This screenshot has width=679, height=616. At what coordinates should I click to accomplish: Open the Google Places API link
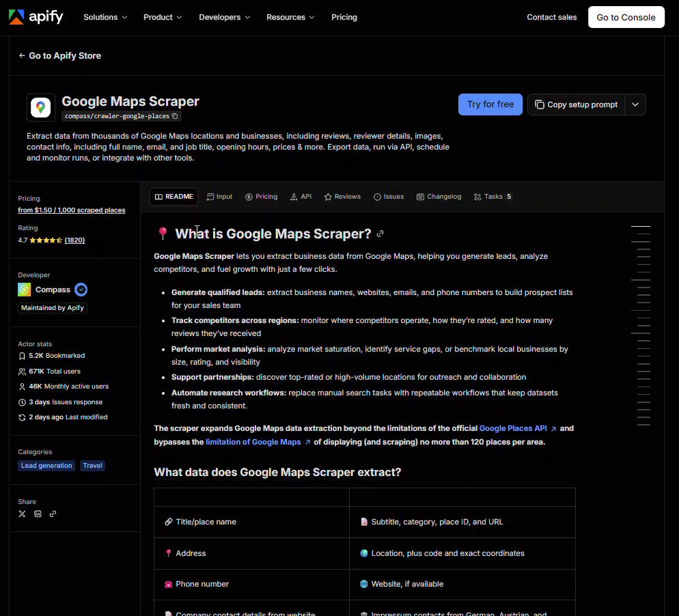[518, 428]
